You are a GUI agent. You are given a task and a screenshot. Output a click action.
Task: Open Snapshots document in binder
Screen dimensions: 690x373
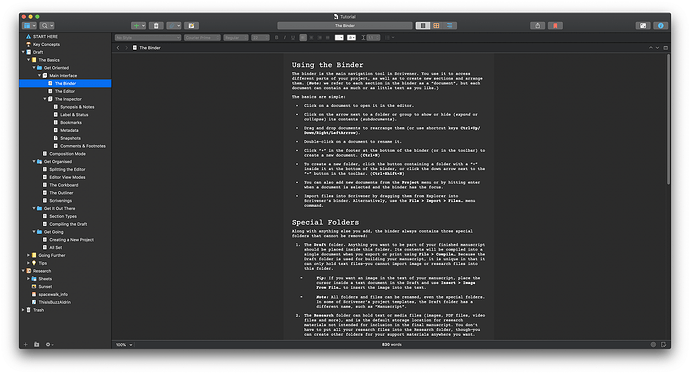[70, 138]
